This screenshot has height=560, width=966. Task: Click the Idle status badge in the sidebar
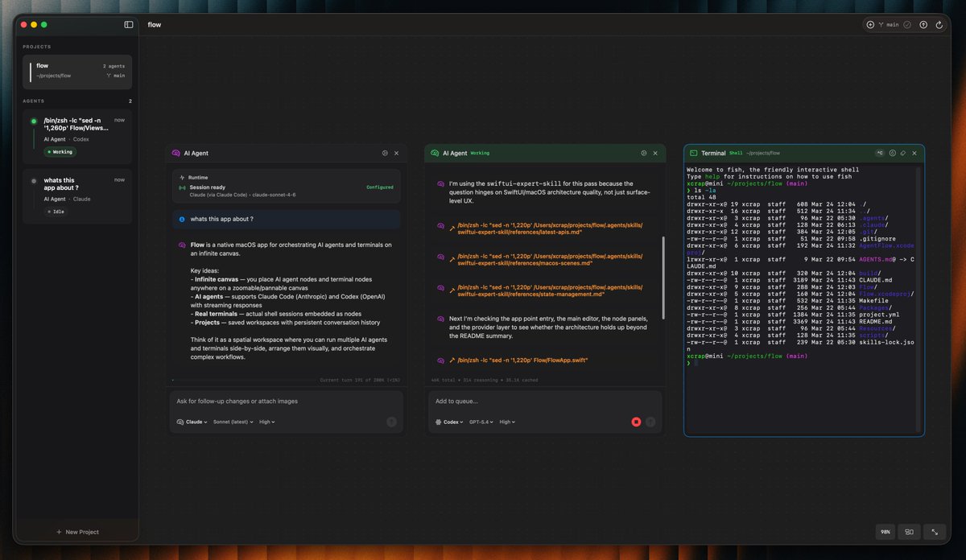click(x=56, y=212)
